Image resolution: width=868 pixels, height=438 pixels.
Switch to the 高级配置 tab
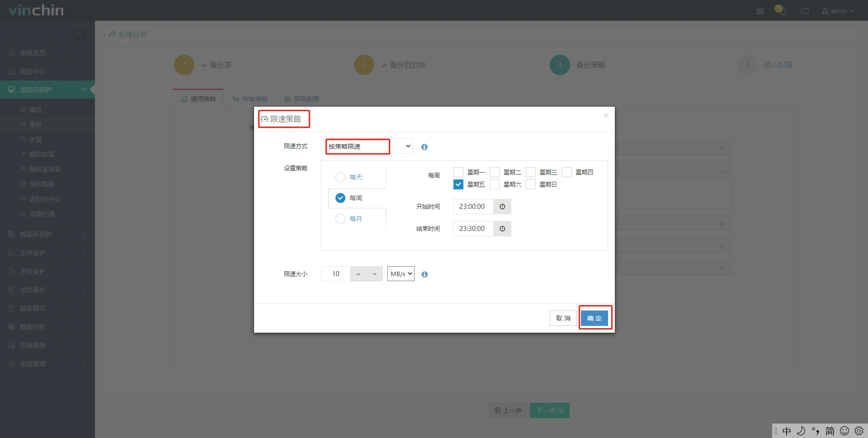[302, 99]
